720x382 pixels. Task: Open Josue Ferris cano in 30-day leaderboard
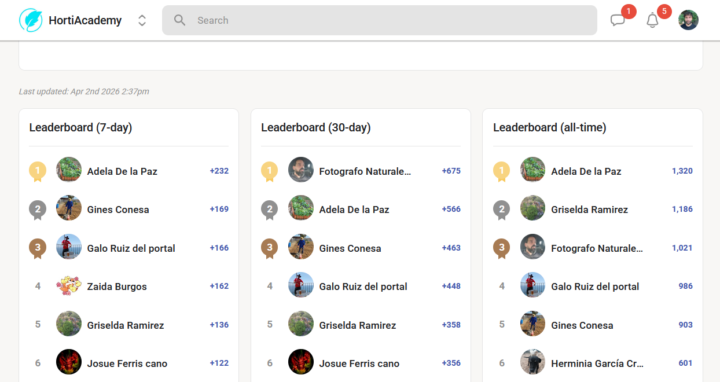point(359,363)
